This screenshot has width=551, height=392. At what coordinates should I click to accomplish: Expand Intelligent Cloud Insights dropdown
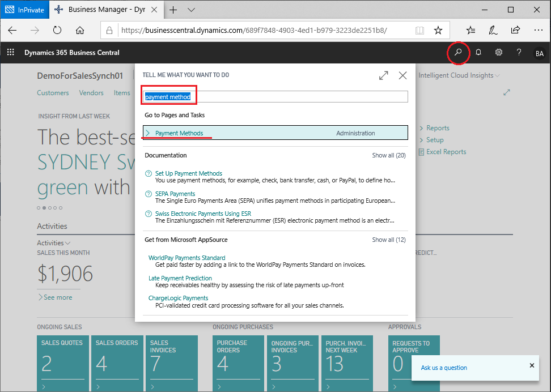click(459, 75)
